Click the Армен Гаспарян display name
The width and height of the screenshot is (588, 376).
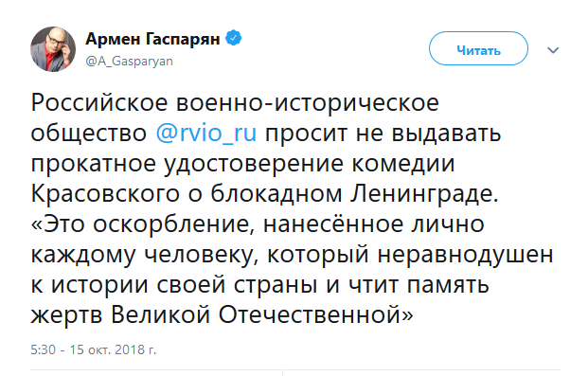coord(152,39)
